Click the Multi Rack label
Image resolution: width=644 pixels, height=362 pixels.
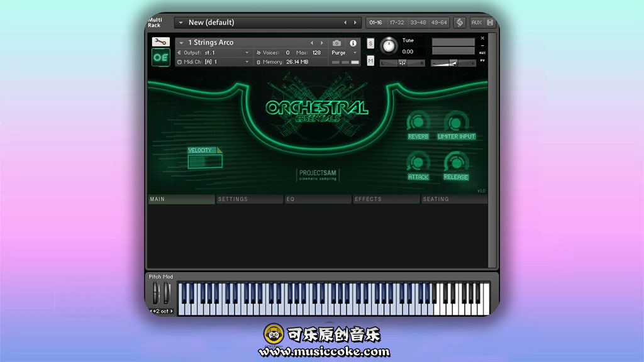(155, 23)
